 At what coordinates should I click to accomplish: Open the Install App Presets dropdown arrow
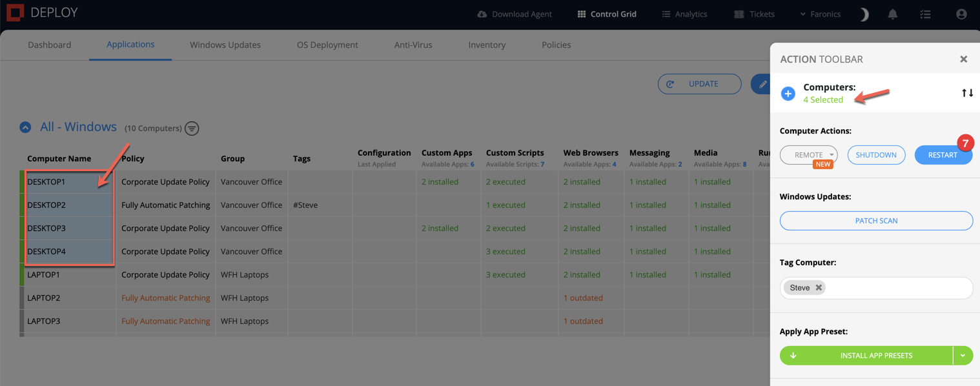tap(963, 356)
